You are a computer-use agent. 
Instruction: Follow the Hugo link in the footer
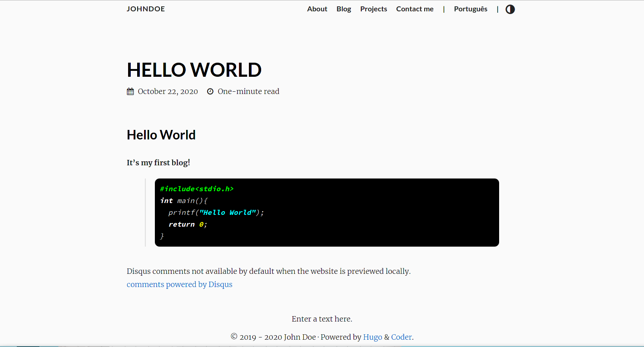point(372,337)
